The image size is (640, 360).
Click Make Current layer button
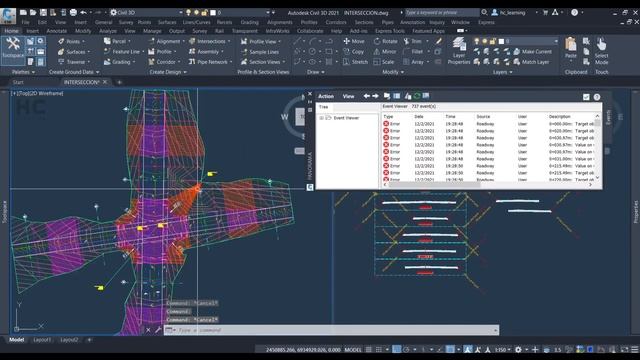tap(532, 52)
